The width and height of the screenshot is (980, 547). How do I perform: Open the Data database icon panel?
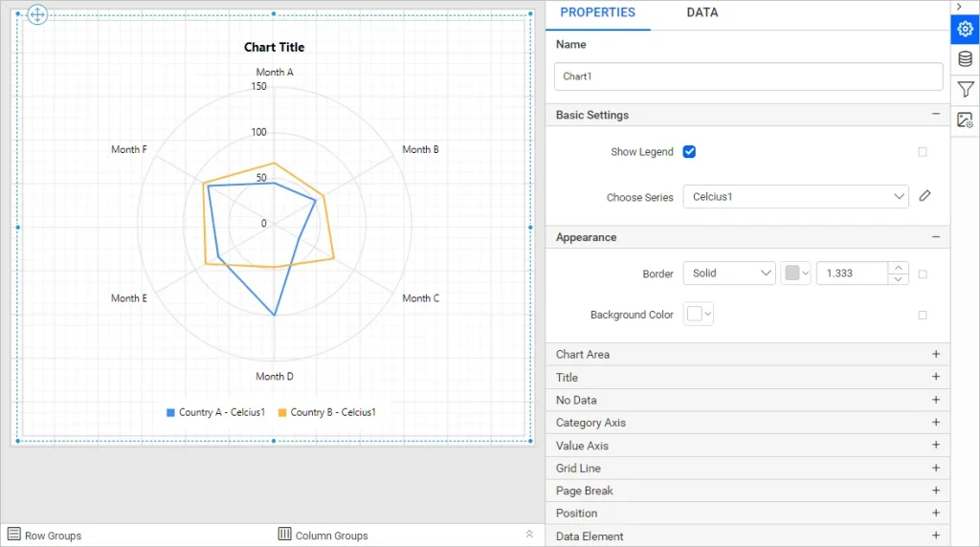(x=965, y=59)
